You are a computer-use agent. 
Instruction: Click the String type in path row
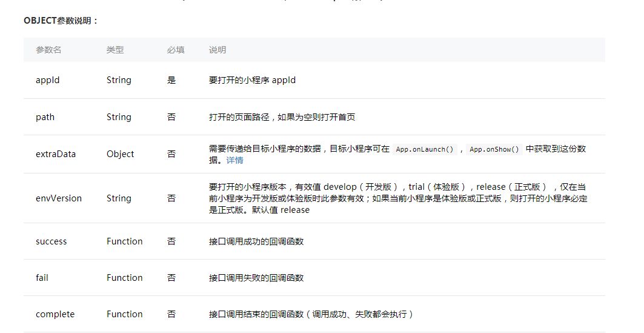(119, 117)
